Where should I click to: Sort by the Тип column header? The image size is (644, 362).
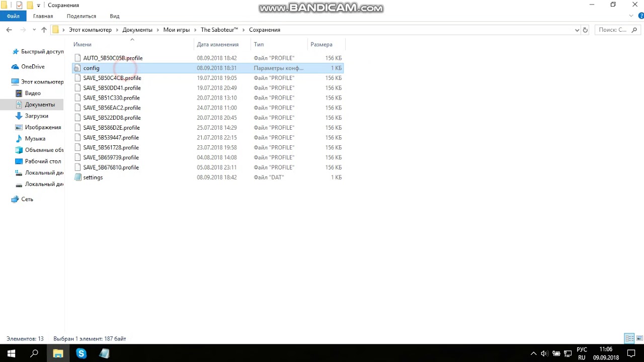(x=259, y=44)
